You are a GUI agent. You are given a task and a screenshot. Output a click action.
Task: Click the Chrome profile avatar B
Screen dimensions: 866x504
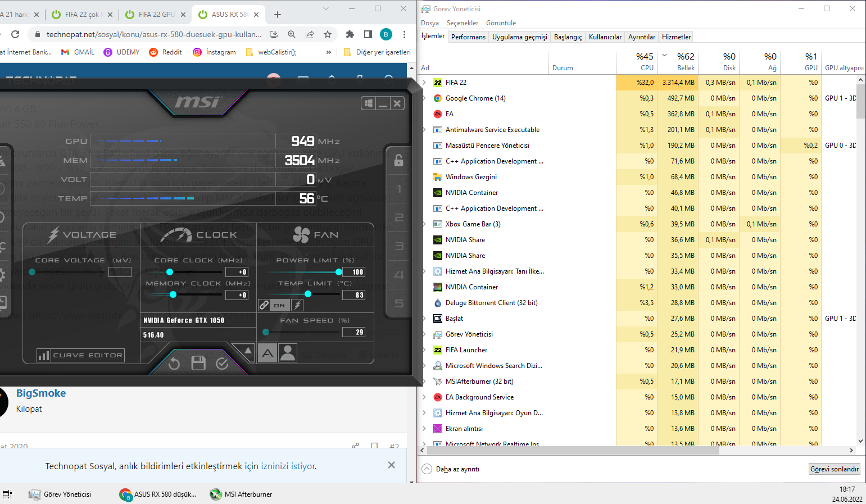coord(386,34)
